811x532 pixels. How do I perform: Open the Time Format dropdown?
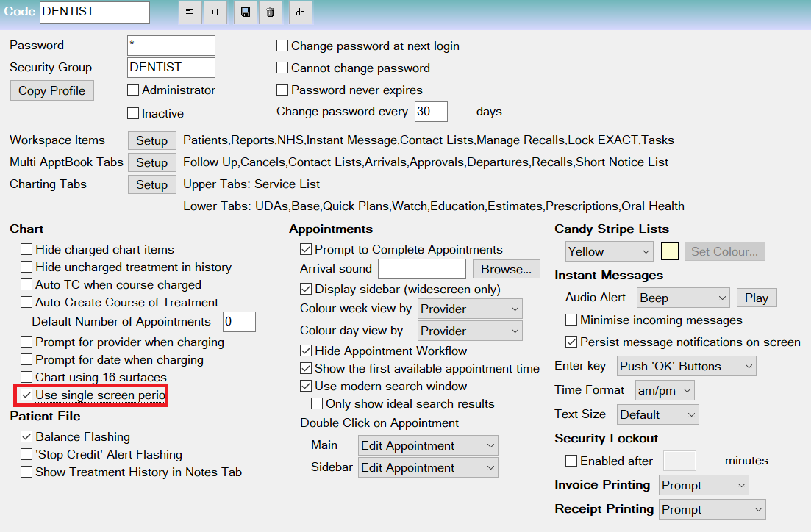(665, 390)
